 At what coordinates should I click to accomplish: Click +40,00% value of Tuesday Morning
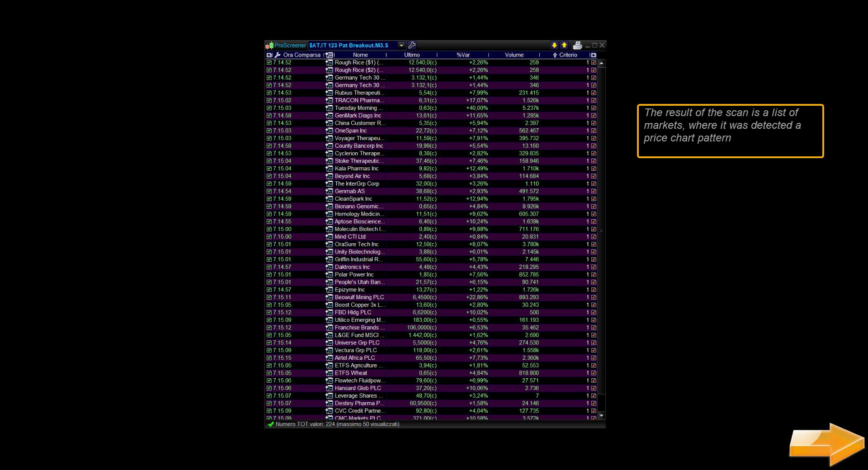coord(477,108)
